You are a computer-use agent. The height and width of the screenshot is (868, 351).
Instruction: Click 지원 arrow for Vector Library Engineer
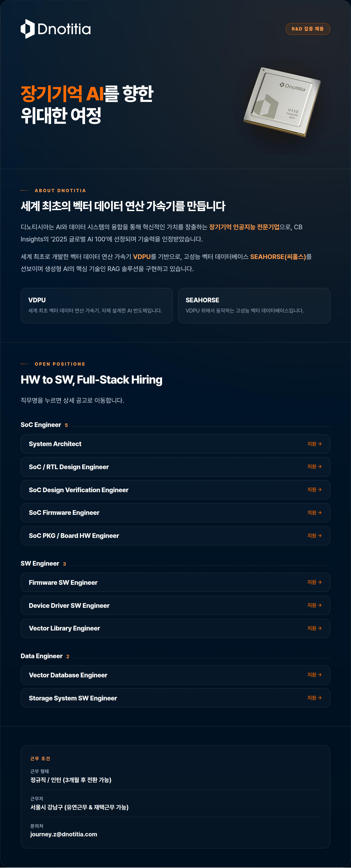[314, 628]
